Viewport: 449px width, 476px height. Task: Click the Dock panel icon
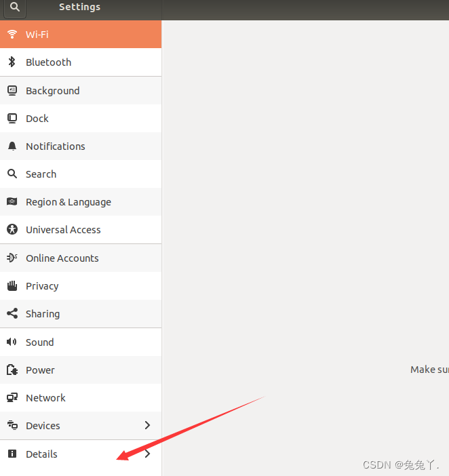click(x=12, y=119)
